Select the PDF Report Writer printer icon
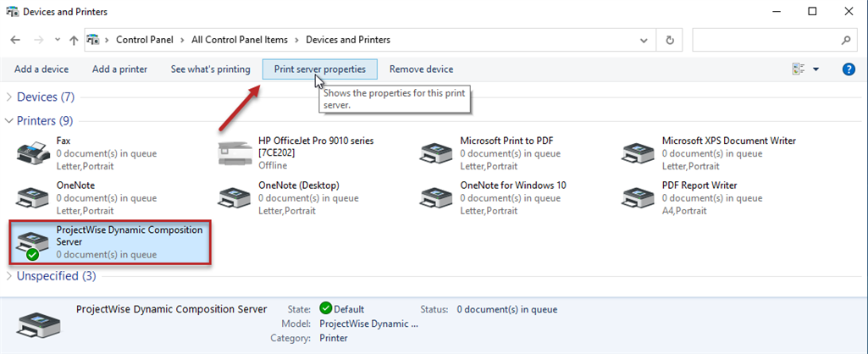This screenshot has height=354, width=868. coord(639,198)
